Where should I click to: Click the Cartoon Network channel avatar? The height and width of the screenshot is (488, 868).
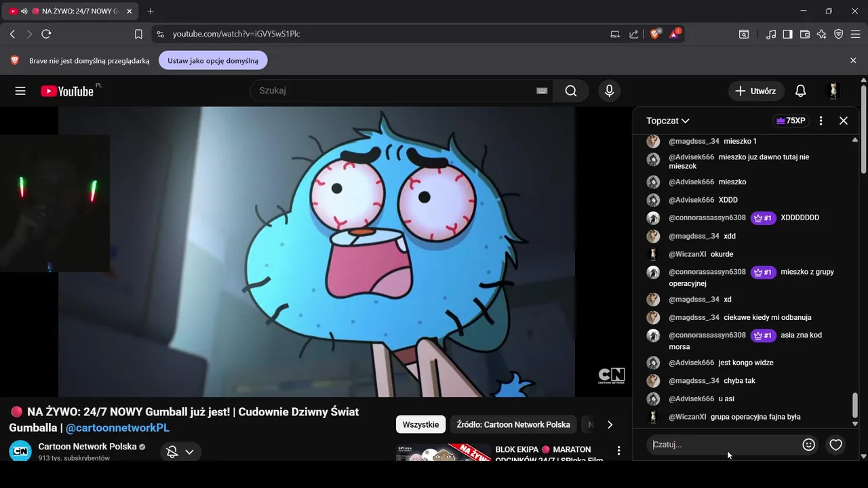click(x=20, y=451)
